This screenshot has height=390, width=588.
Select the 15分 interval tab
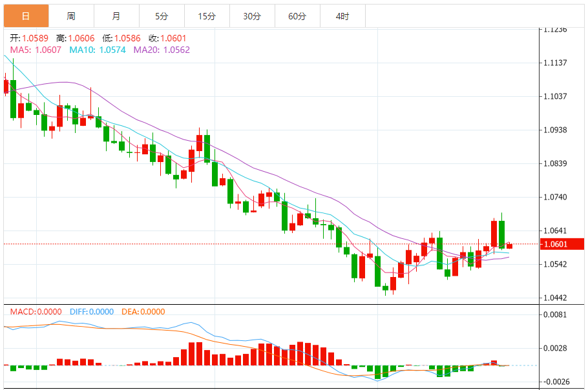pos(207,16)
